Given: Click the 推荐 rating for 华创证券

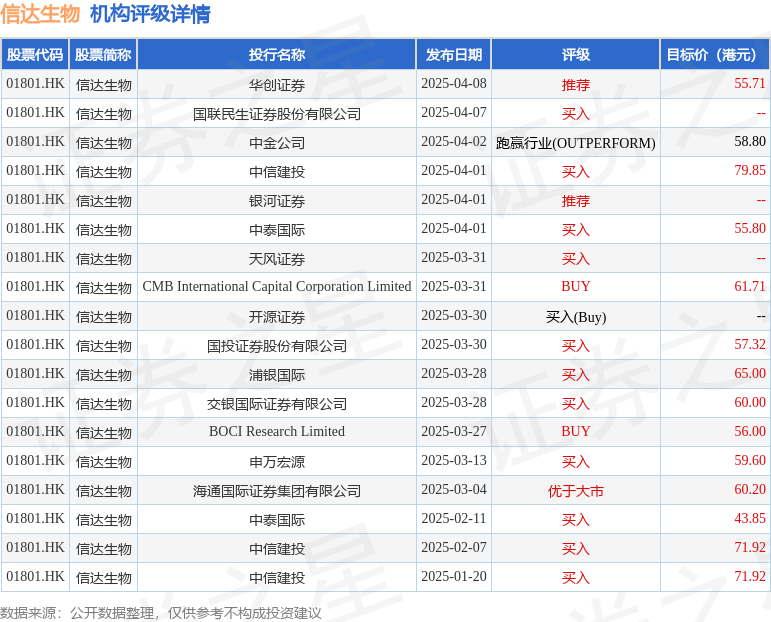Looking at the screenshot, I should click(x=576, y=85).
